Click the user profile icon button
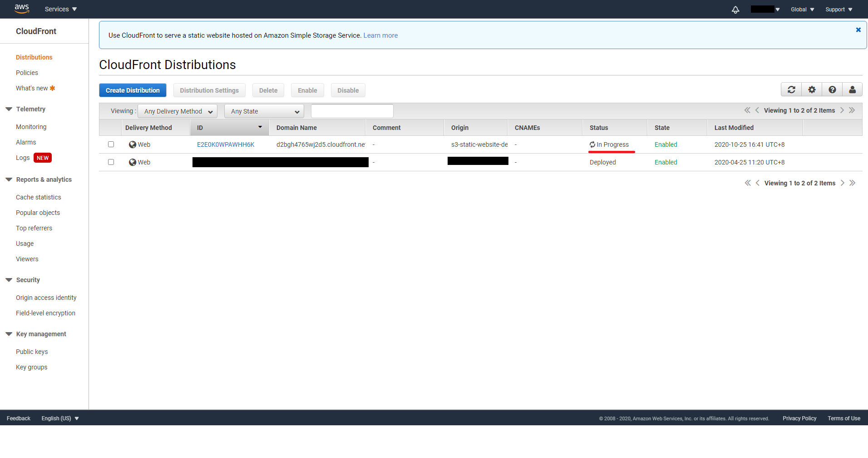The height and width of the screenshot is (458, 868). 852,90
